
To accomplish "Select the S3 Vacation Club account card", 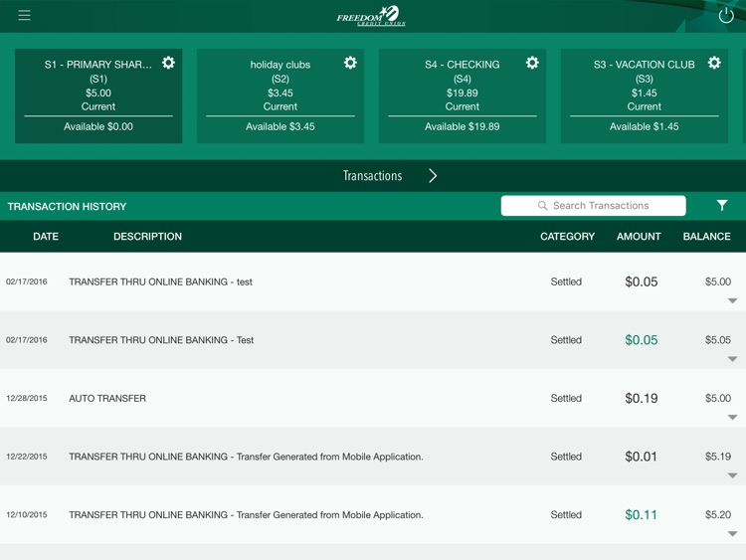I will [645, 95].
